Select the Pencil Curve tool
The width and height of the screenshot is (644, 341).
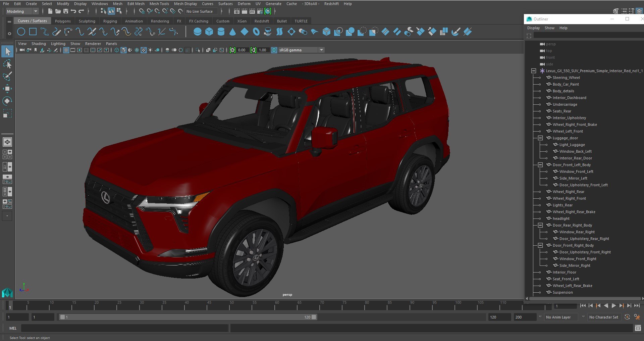56,32
